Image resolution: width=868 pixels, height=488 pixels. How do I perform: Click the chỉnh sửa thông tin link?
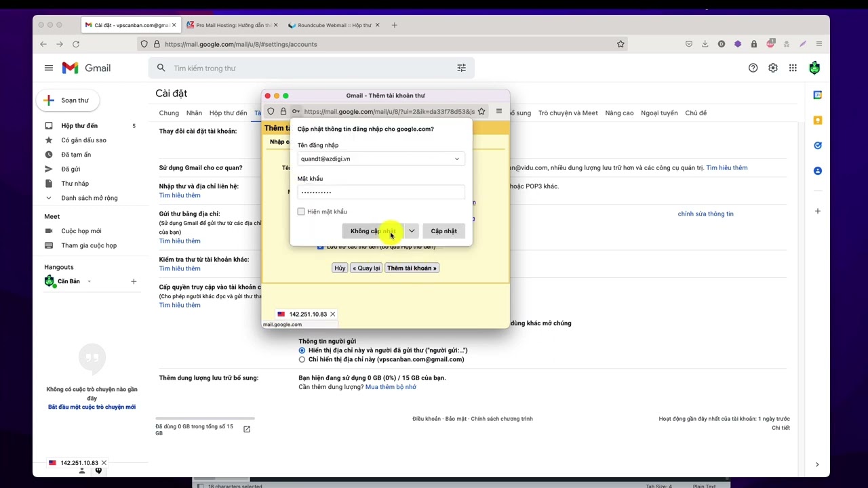point(705,214)
